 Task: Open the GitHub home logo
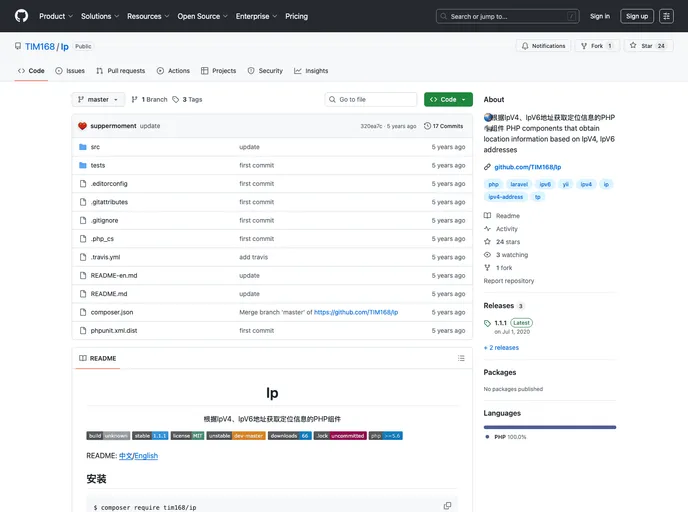[21, 16]
